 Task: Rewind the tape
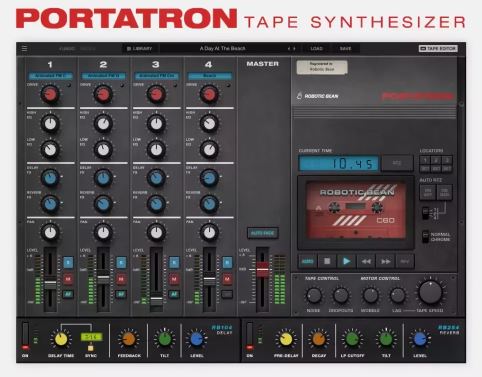point(366,261)
